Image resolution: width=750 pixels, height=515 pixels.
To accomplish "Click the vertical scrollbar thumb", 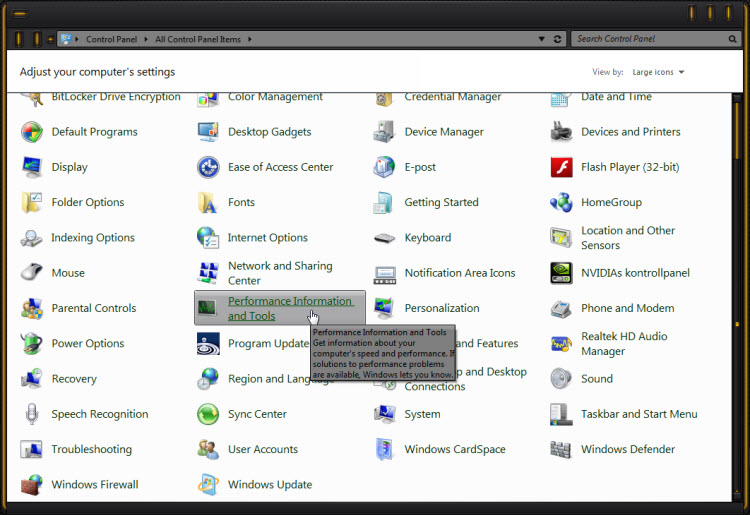I will pos(737,130).
